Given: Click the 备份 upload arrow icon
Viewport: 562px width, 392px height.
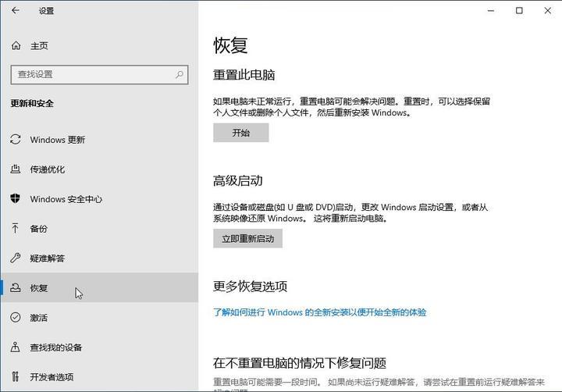Looking at the screenshot, I should tap(16, 229).
